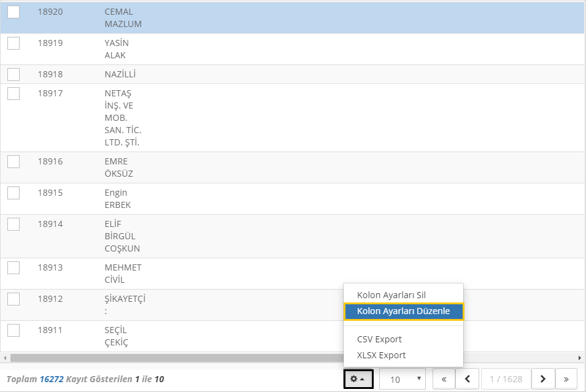586x392 pixels.
Task: Jump to the last page
Action: pyautogui.click(x=566, y=379)
